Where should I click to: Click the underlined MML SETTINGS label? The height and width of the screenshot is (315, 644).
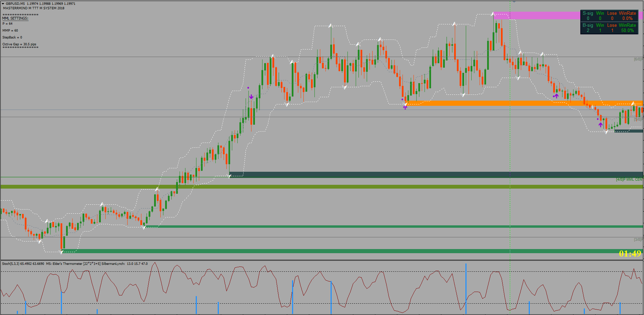[x=14, y=19]
